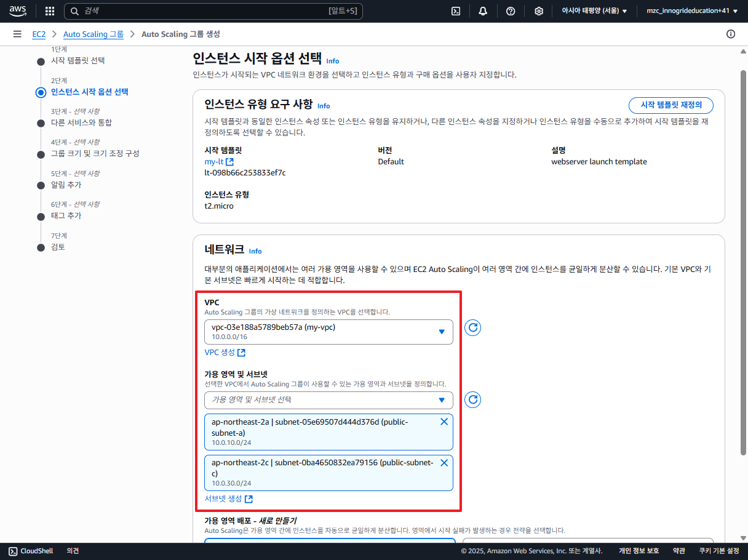
Task: Click the external icon next to 서브넷 생성
Action: tap(249, 499)
